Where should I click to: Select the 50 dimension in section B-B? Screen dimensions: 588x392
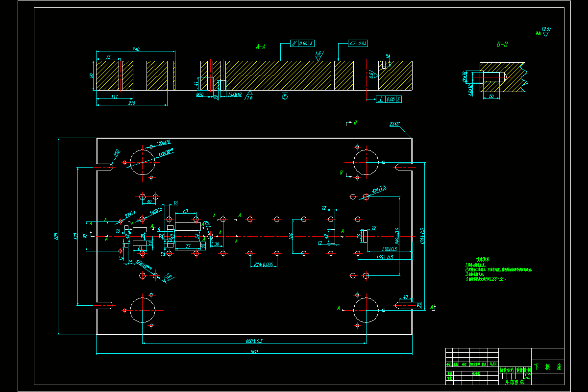(491, 97)
